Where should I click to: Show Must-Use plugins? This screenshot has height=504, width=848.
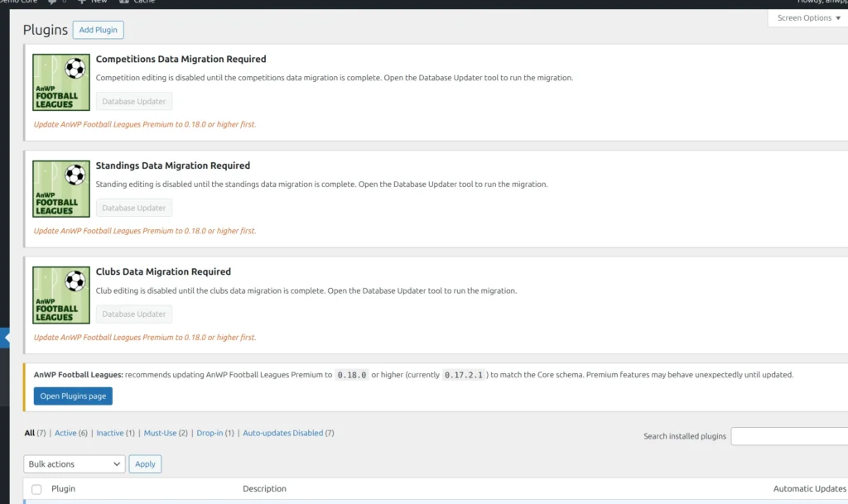pos(160,433)
